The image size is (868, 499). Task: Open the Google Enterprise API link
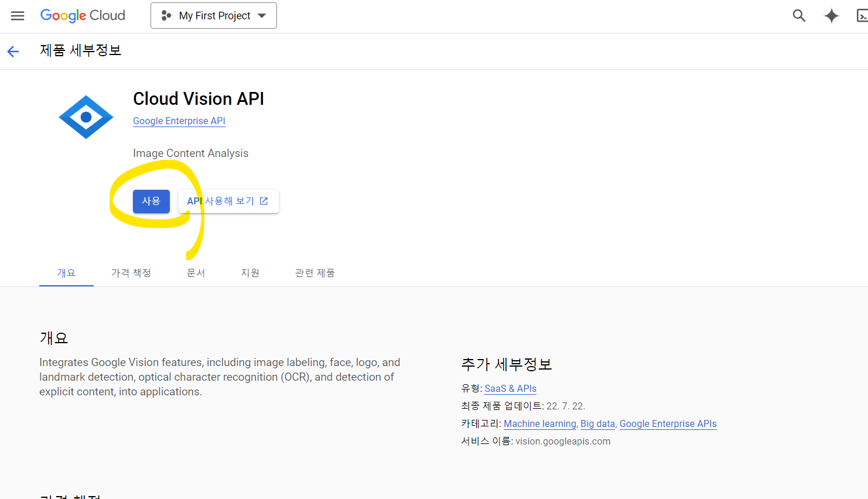179,121
